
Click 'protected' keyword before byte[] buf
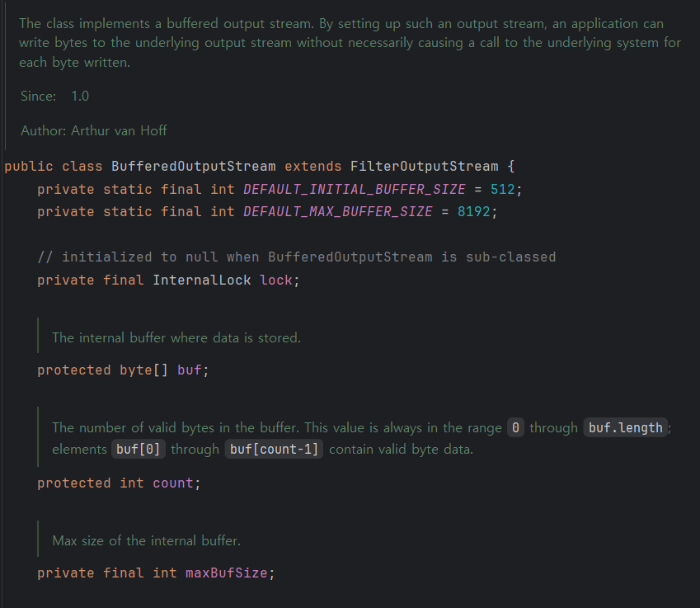pos(74,370)
